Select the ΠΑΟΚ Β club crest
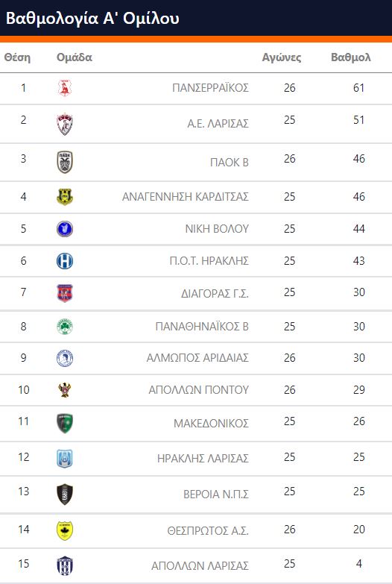 (x=64, y=162)
